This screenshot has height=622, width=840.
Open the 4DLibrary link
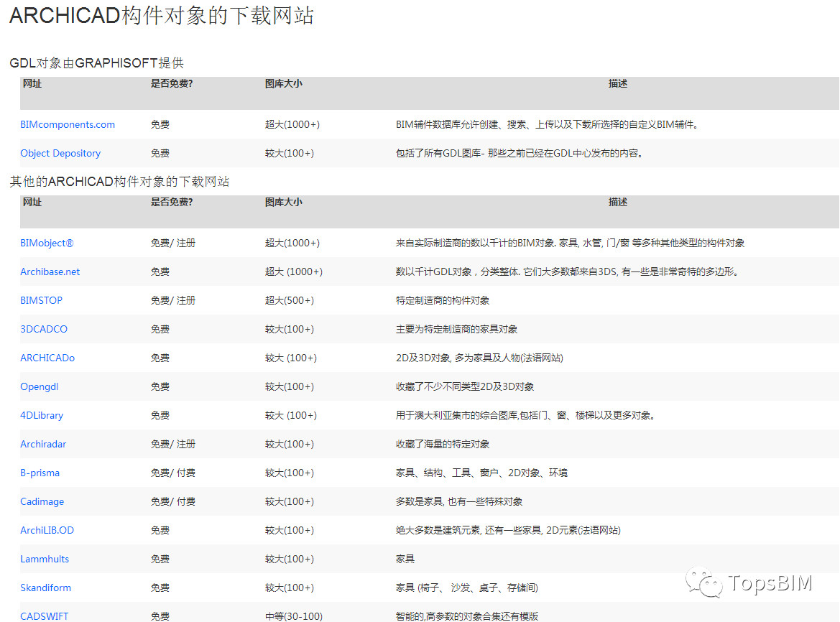tap(41, 415)
